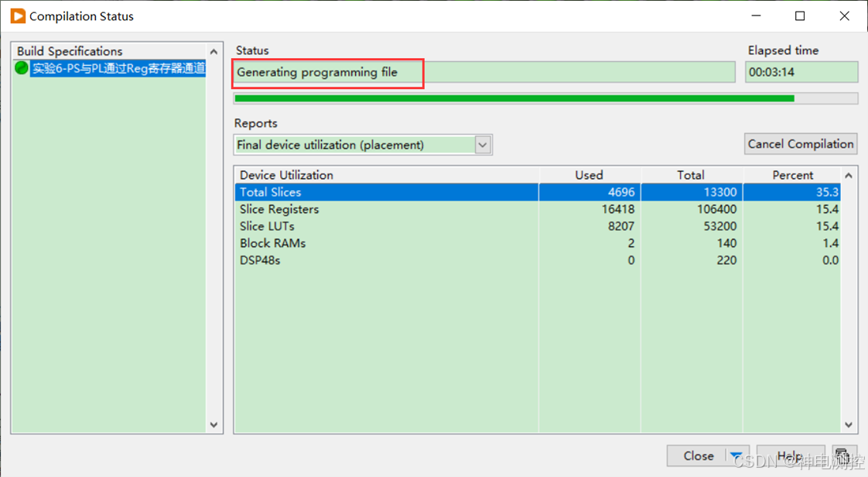Viewport: 868px width, 477px height.
Task: Click the green compilation progress bar
Action: (545, 98)
